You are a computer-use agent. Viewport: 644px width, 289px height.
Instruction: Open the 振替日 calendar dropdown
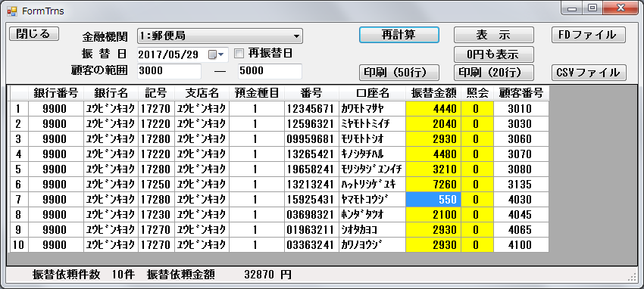tap(216, 54)
